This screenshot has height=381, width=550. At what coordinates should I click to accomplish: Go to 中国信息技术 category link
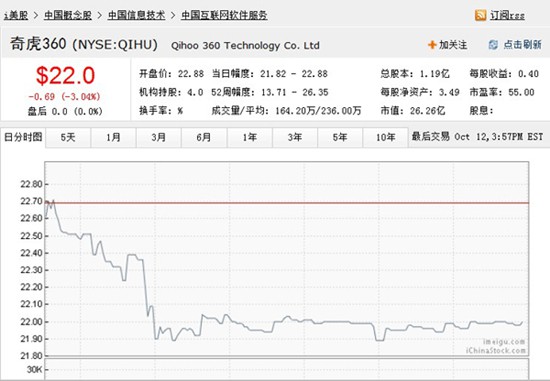(136, 15)
